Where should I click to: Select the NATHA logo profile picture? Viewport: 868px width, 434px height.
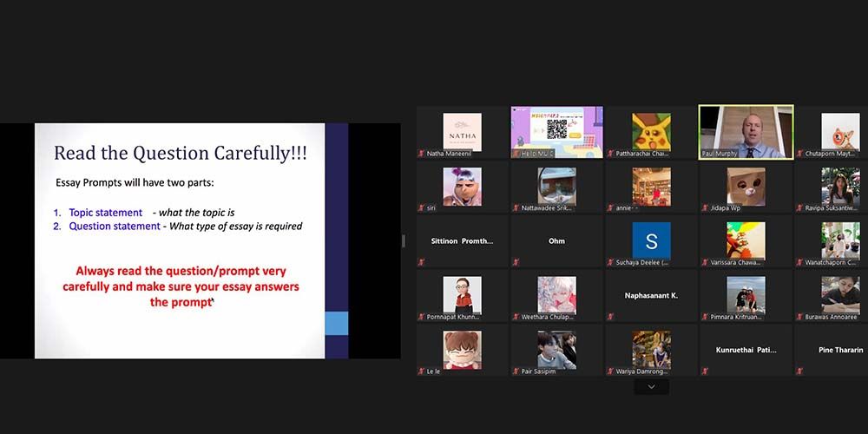click(x=462, y=132)
